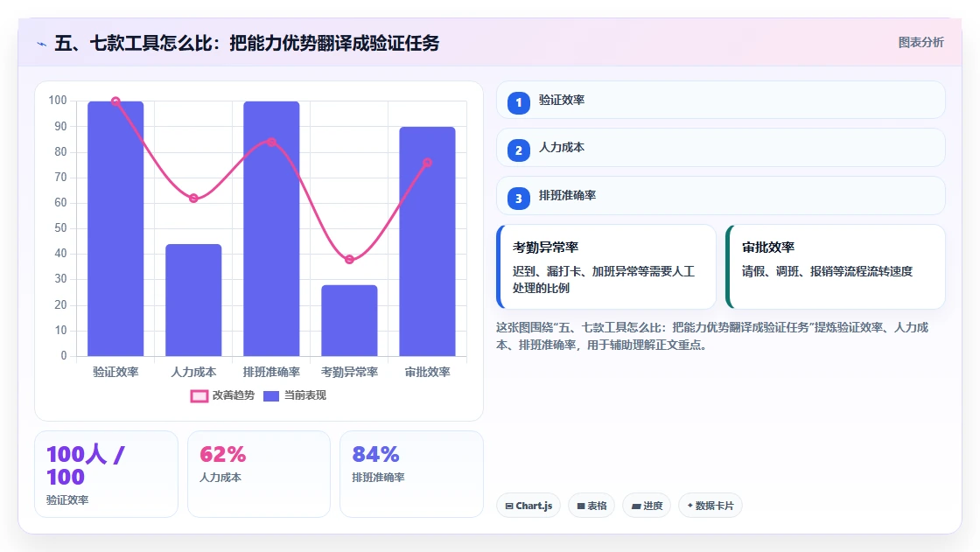This screenshot has width=980, height=552.
Task: Click trend line point above 排班准确率 bar
Action: pos(271,142)
